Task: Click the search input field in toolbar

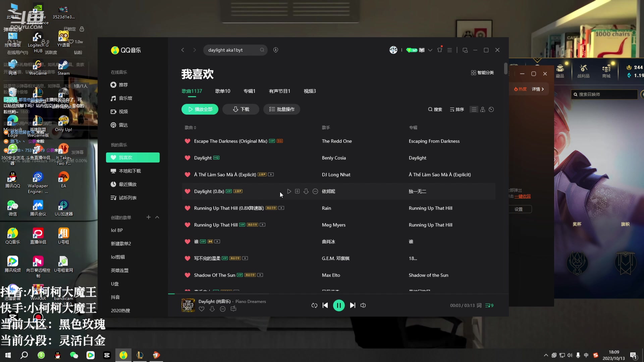Action: 235,50
